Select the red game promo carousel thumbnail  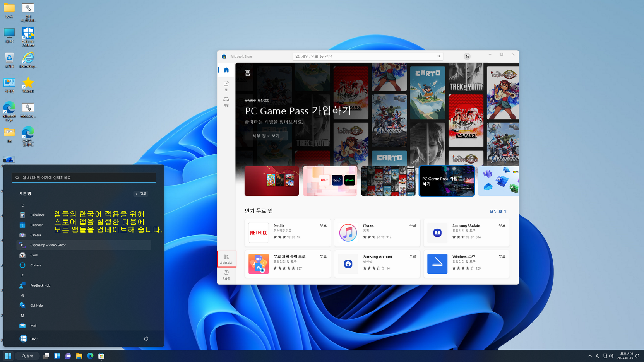click(x=272, y=181)
